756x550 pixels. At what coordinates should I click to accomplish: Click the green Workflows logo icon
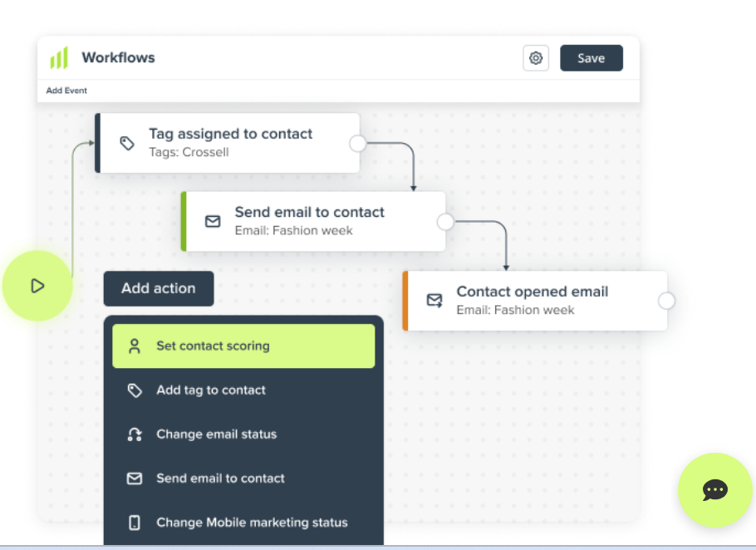coord(59,58)
